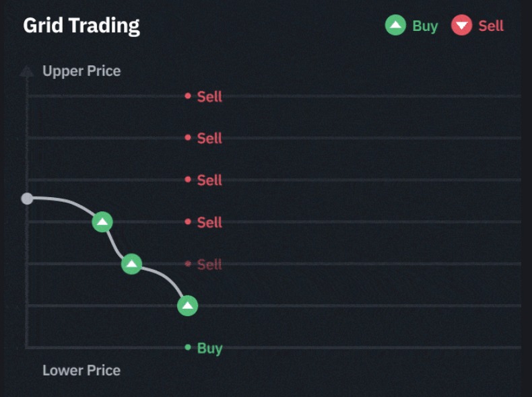Click the lowest green buy marker on the curve

point(188,306)
